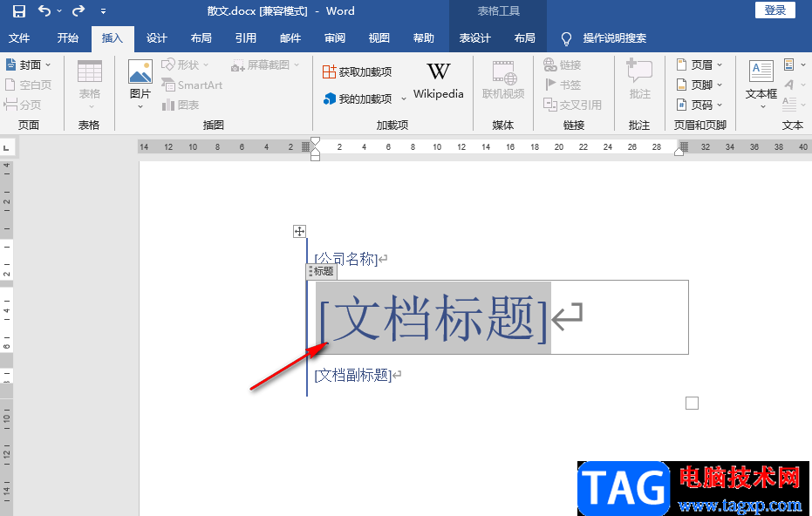Insert 艺术字 WordArt from the 文本 group
The width and height of the screenshot is (812, 516).
[789, 85]
